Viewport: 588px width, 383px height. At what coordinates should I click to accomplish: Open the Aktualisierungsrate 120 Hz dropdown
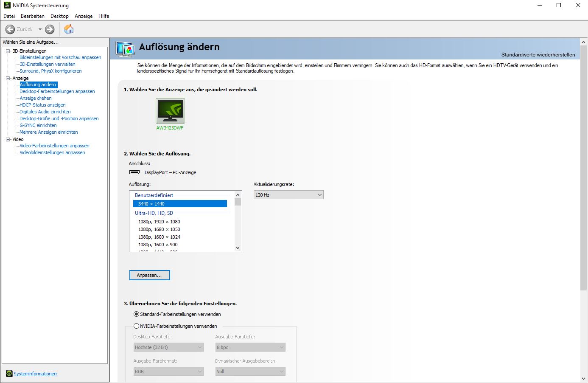(x=288, y=195)
